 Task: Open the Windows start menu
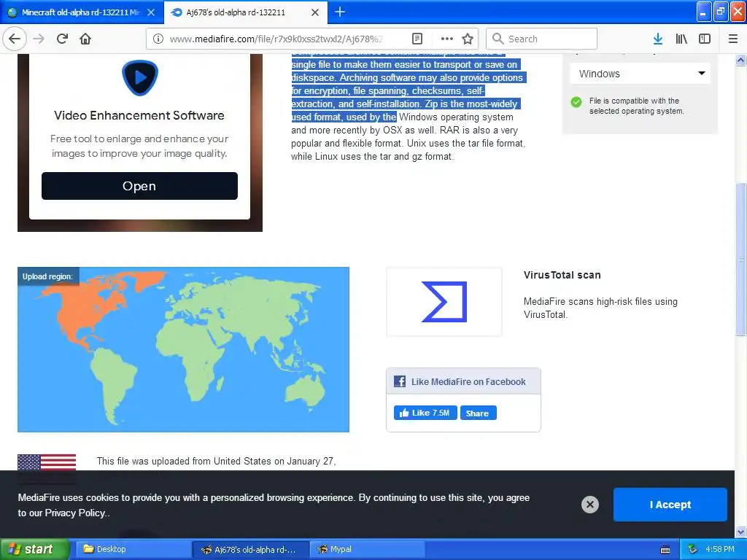34,549
